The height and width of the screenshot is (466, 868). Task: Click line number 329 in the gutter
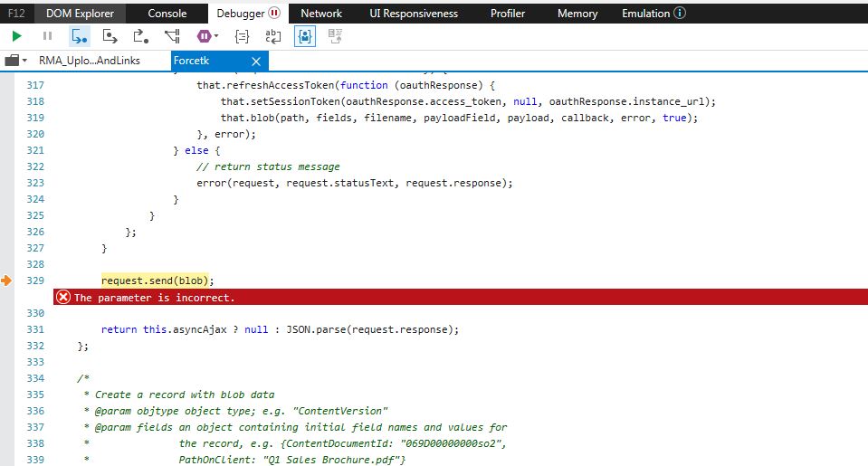(34, 281)
